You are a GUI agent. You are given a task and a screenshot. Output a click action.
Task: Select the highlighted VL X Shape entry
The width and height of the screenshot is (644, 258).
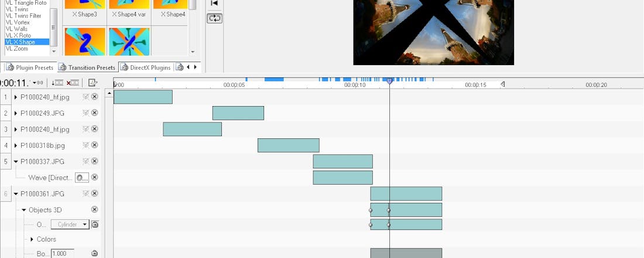[x=27, y=42]
